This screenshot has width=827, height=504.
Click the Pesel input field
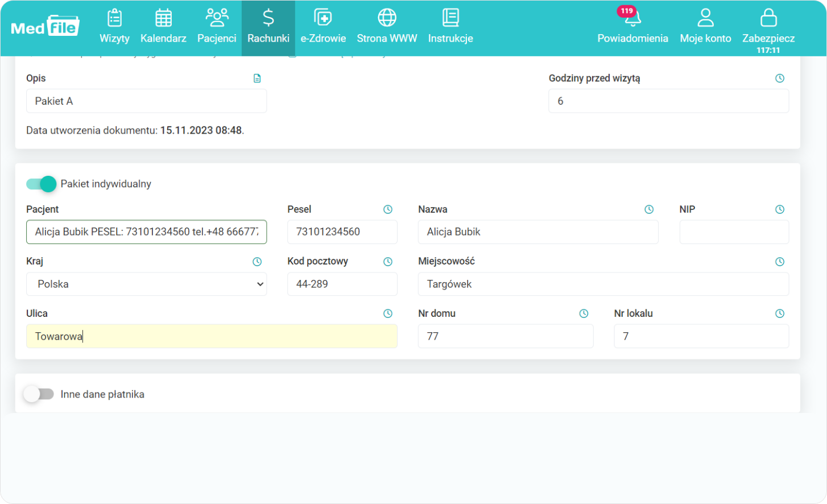(x=342, y=232)
